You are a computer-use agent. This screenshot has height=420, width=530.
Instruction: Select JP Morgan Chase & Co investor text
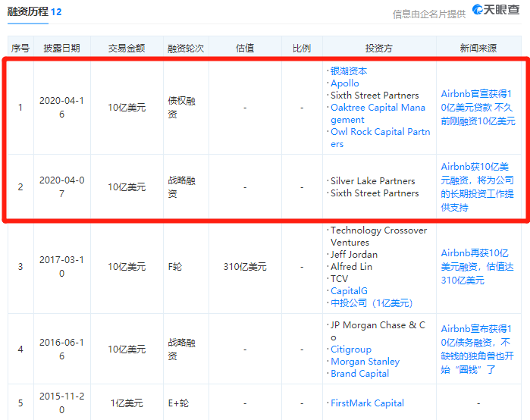pos(378,331)
